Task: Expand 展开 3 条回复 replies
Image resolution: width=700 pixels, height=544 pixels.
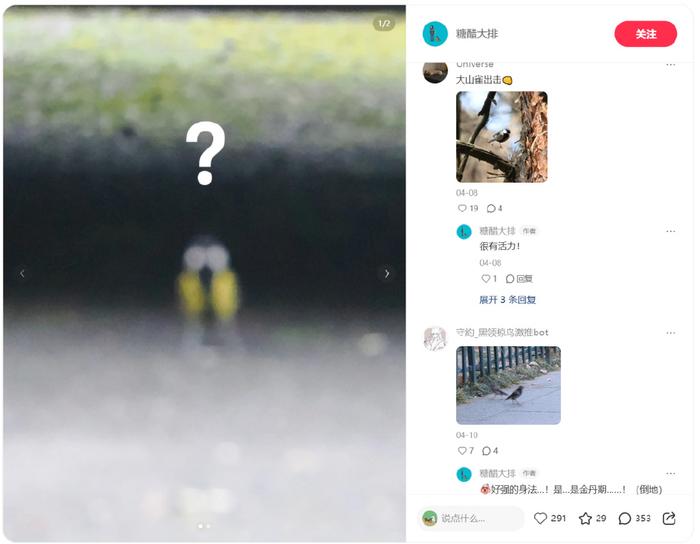Action: [x=507, y=299]
